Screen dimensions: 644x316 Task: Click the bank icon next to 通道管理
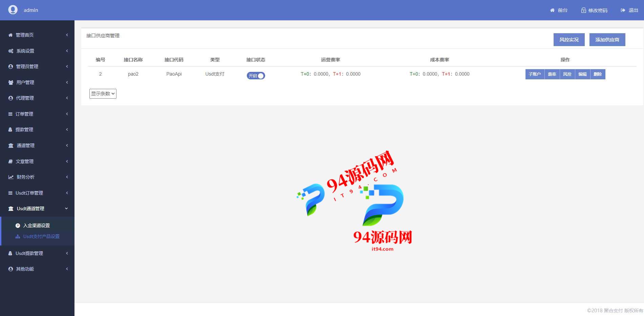[11, 145]
